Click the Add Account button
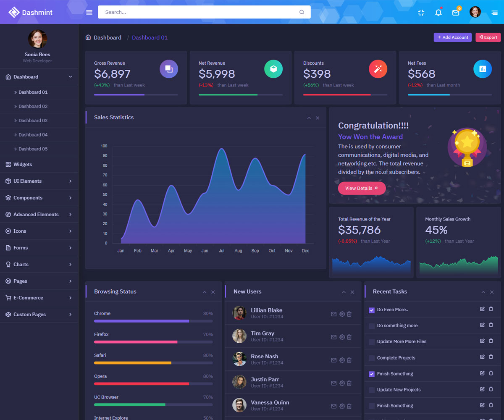 click(452, 37)
